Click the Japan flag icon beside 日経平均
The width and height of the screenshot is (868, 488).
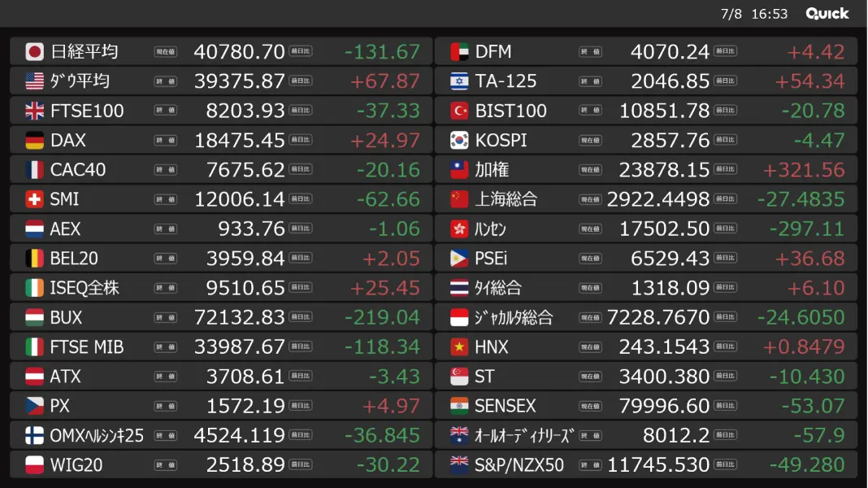[x=34, y=51]
